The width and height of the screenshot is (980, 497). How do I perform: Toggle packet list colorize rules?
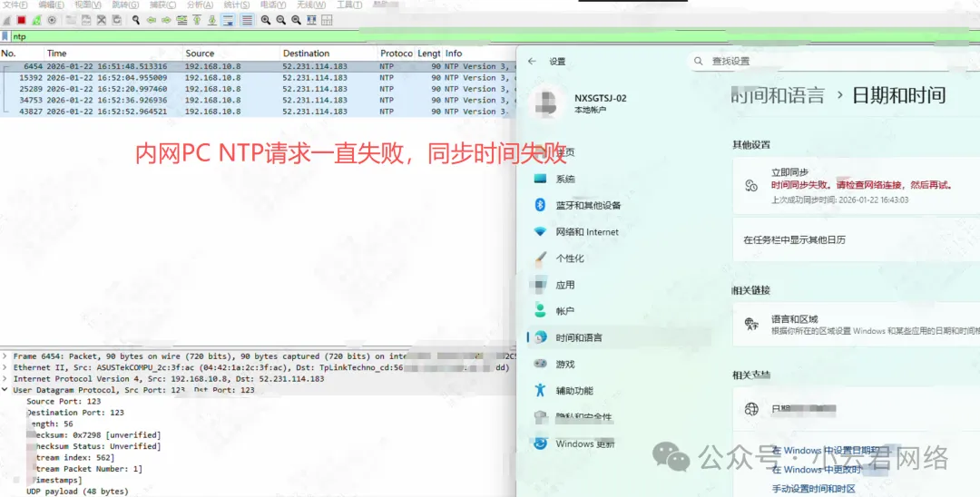coord(247,19)
